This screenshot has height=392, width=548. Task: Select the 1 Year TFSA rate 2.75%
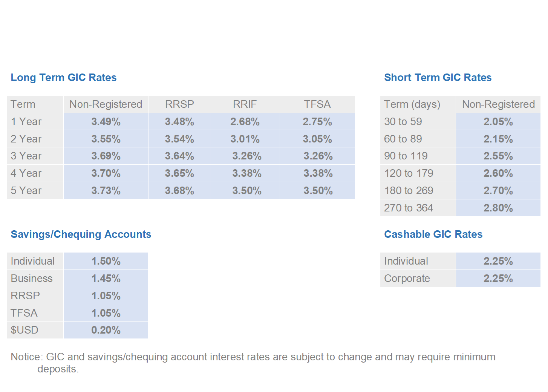tap(317, 122)
